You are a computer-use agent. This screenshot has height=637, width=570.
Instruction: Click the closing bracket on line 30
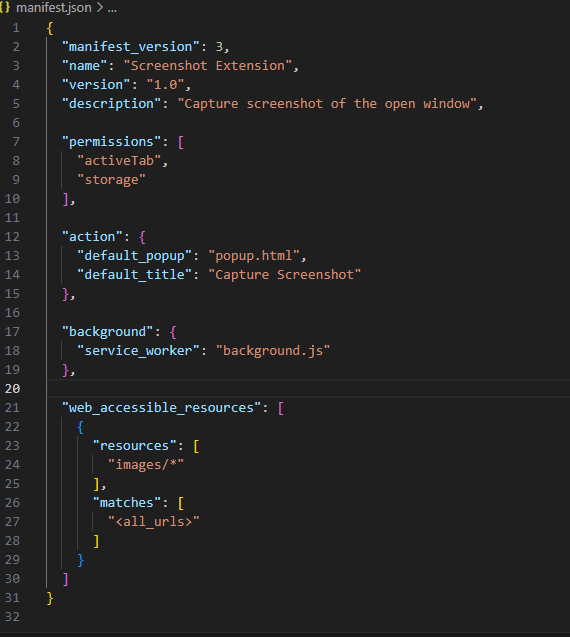tap(65, 579)
